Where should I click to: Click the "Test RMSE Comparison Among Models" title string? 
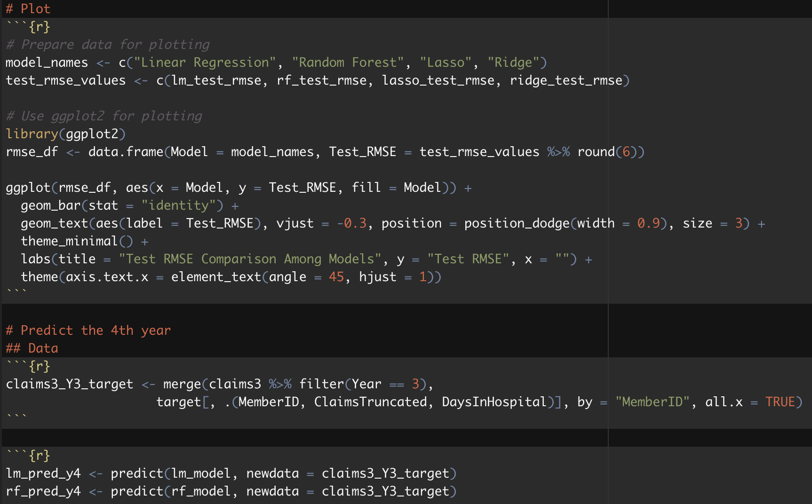(x=250, y=259)
